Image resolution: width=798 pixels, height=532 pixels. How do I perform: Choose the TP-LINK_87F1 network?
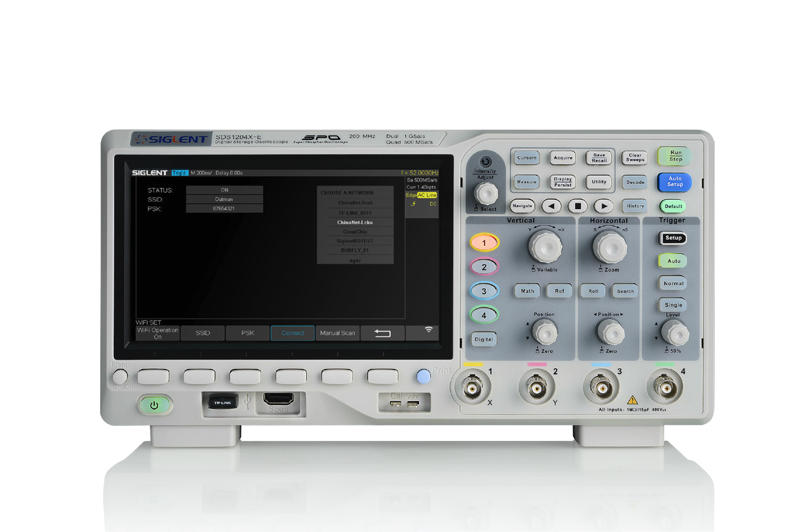pos(355,213)
